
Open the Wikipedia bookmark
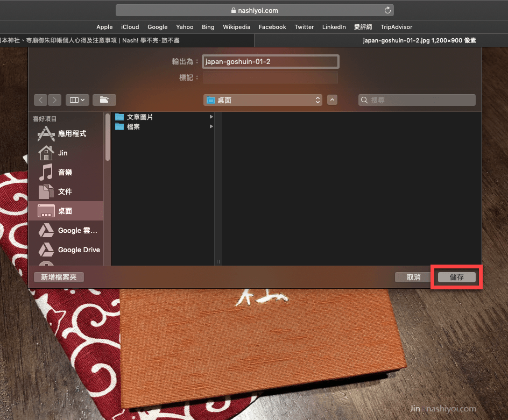click(236, 27)
